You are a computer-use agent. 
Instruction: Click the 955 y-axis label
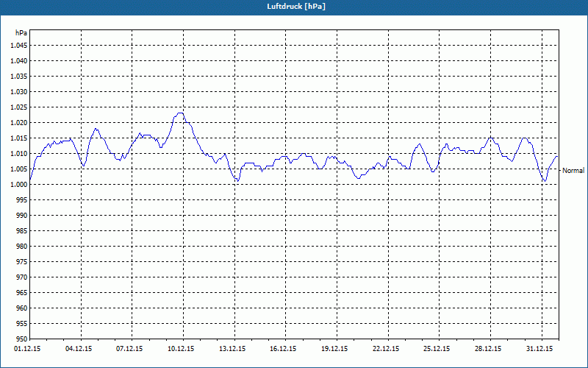point(23,324)
